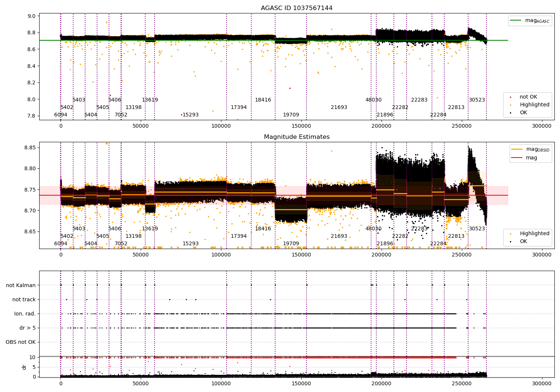Click OBSID label 22282 in AGASC plot
The height and width of the screenshot is (392, 560).
400,108
